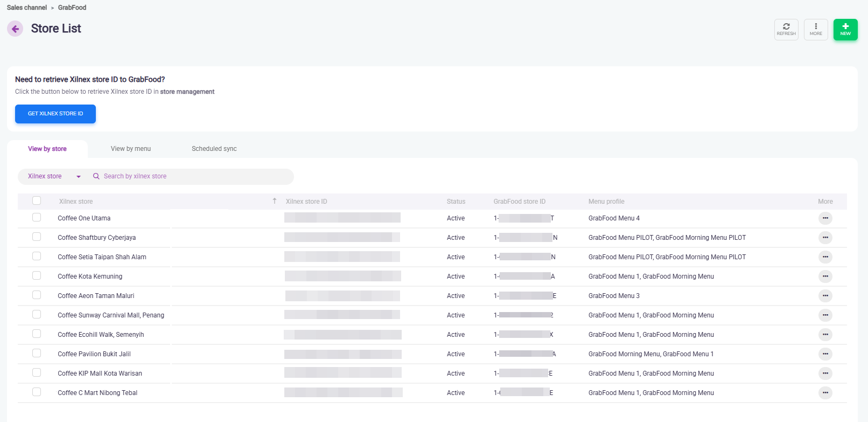Open more actions for Coffee Kota Kemuning

(825, 276)
